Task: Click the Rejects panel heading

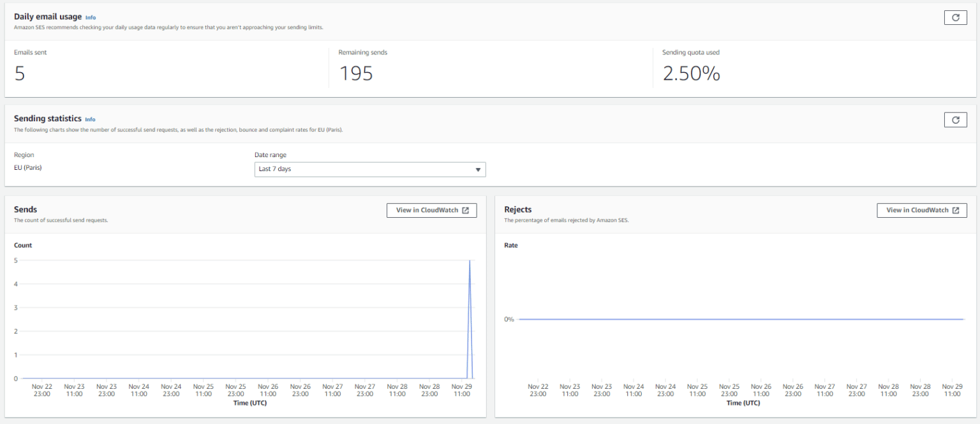Action: (x=517, y=209)
